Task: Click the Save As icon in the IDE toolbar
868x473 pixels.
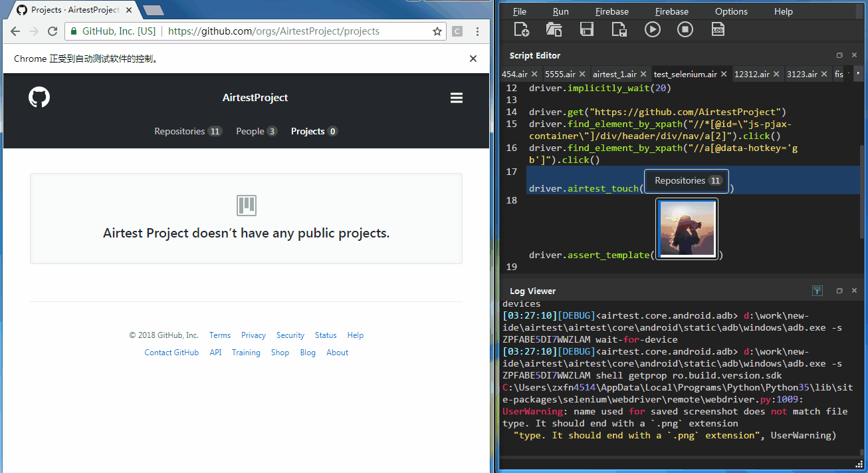Action: point(619,29)
